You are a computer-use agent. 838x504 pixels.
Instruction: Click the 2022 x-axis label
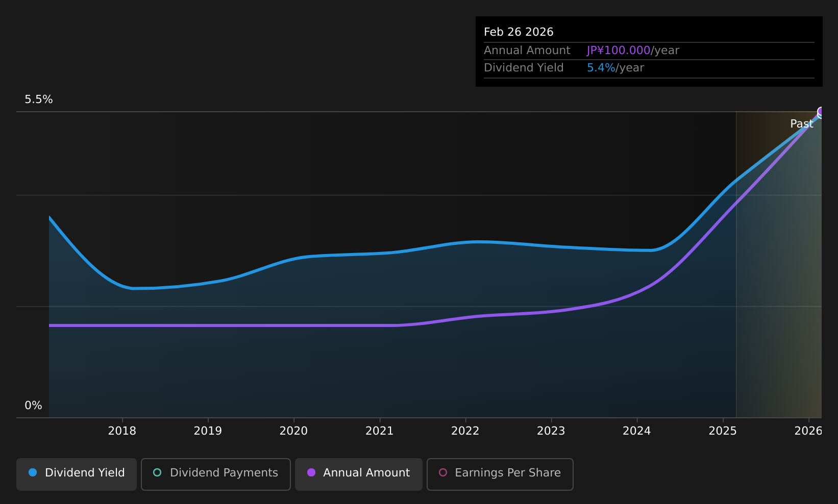pos(465,431)
